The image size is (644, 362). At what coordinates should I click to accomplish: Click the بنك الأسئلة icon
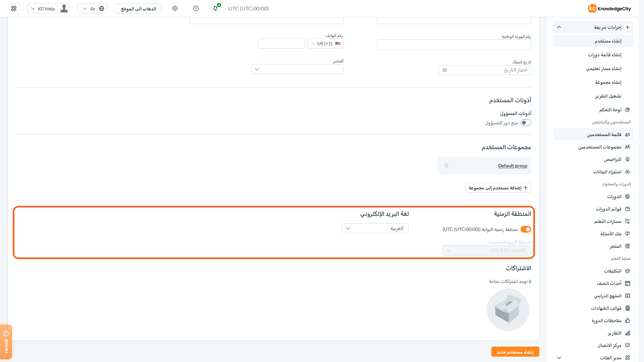click(628, 234)
